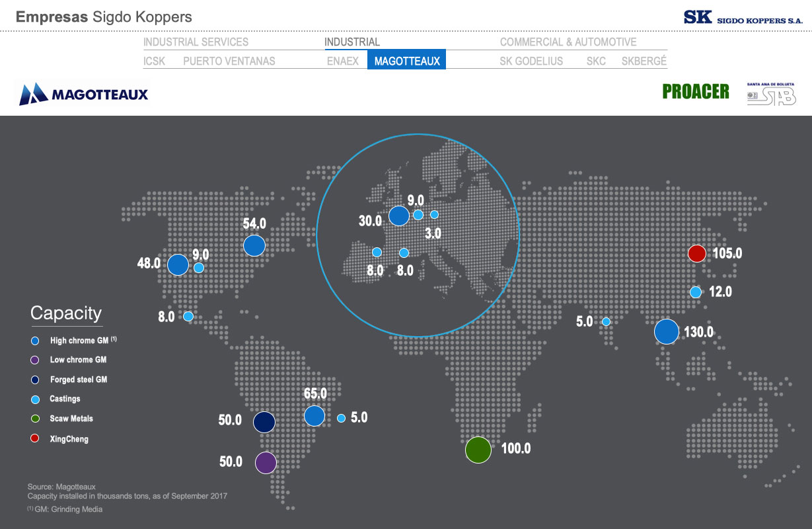Click the "3.0" capacity value

[433, 233]
